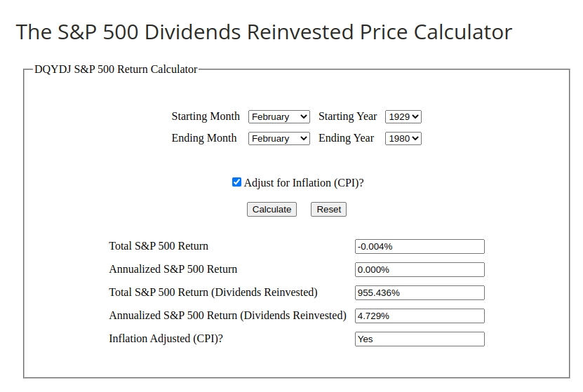Click the Calculate button
This screenshot has height=392, width=583.
[x=272, y=210]
